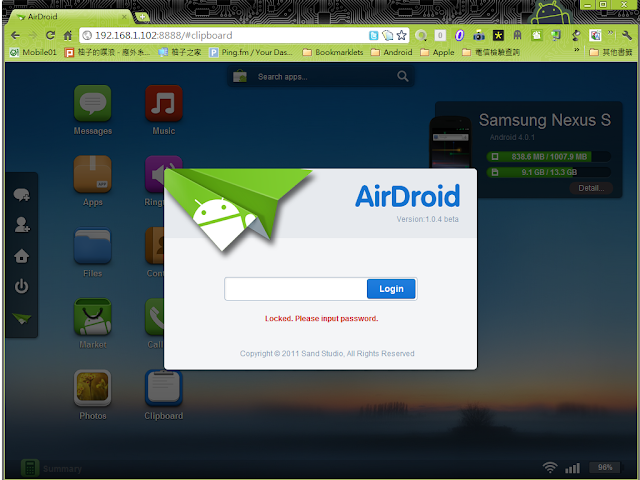The width and height of the screenshot is (640, 480).
Task: Open the Clipboard icon
Action: (x=164, y=388)
